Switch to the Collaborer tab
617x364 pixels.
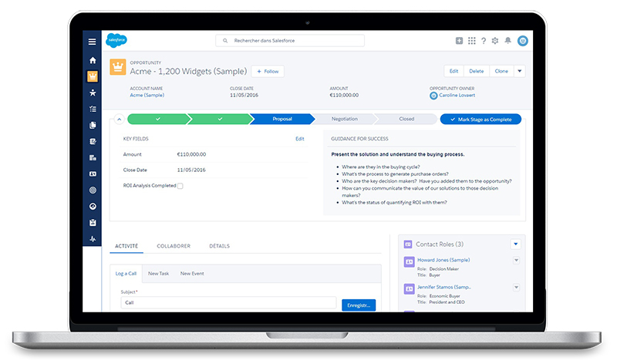pos(174,246)
